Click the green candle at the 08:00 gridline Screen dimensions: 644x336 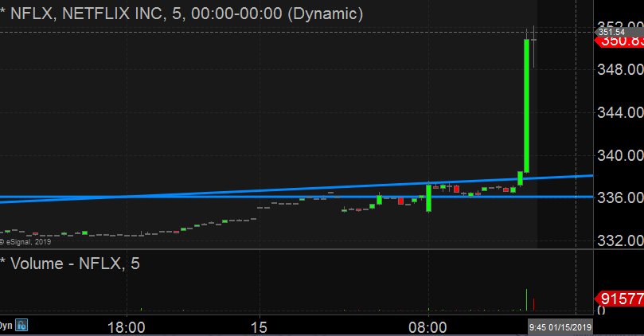428,198
